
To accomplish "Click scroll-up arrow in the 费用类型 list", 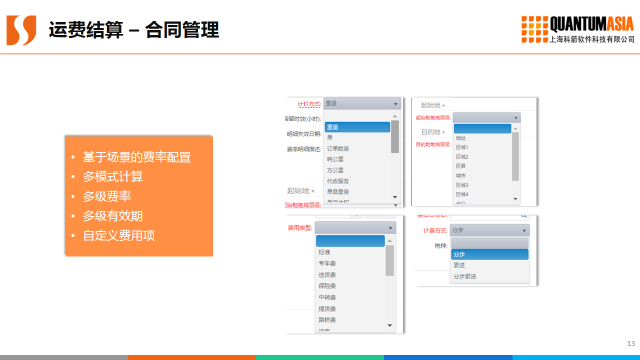I will pos(390,241).
